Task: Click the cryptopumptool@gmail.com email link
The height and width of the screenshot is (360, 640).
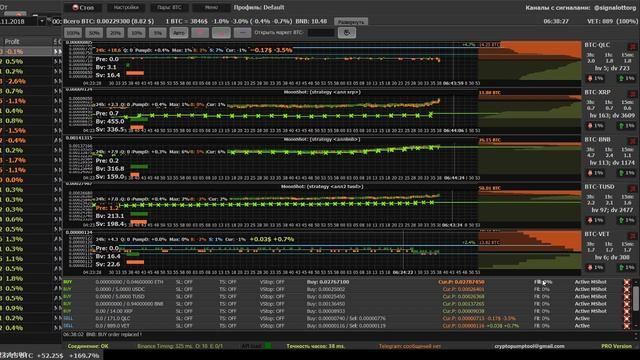Action: (529, 346)
